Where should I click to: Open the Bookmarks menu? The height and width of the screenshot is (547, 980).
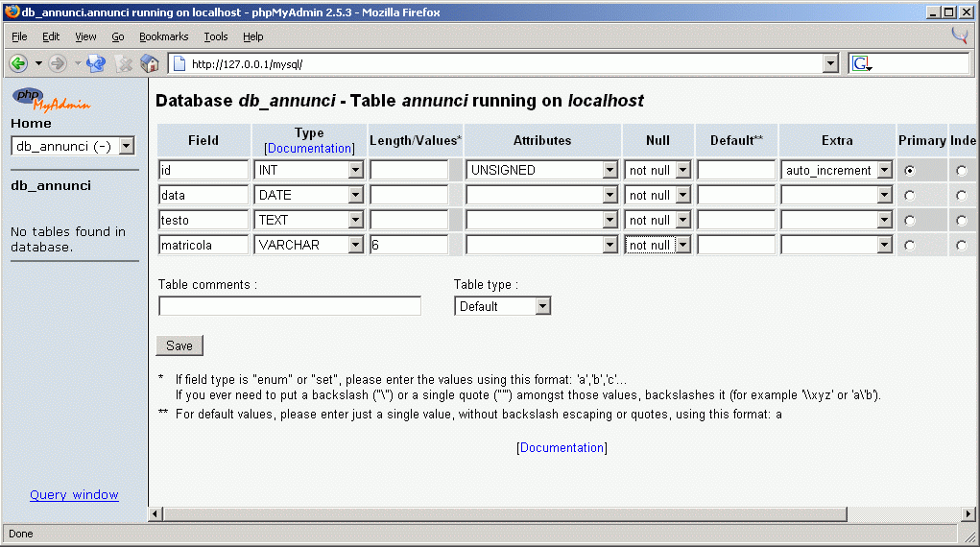click(x=163, y=36)
